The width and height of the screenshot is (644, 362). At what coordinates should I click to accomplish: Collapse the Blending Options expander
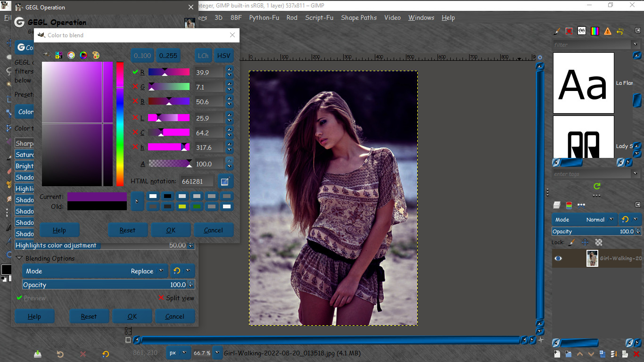(19, 258)
